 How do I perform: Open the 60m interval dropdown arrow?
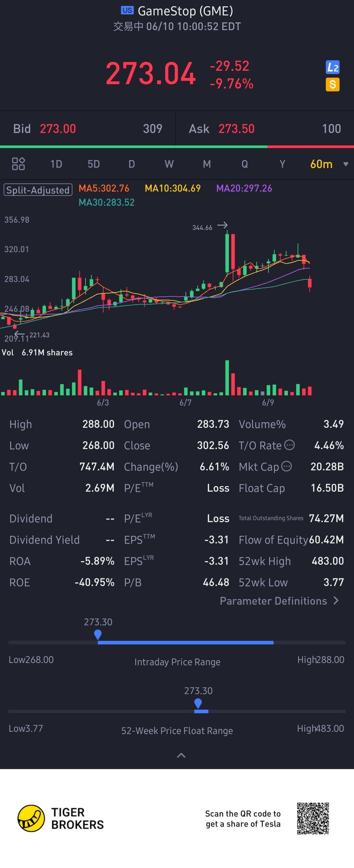coord(345,164)
